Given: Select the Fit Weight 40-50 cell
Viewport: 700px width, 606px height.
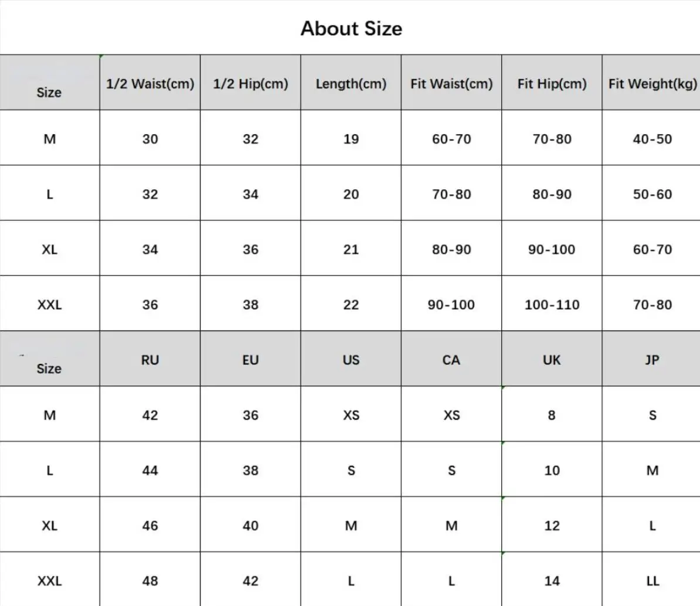Looking at the screenshot, I should 652,139.
